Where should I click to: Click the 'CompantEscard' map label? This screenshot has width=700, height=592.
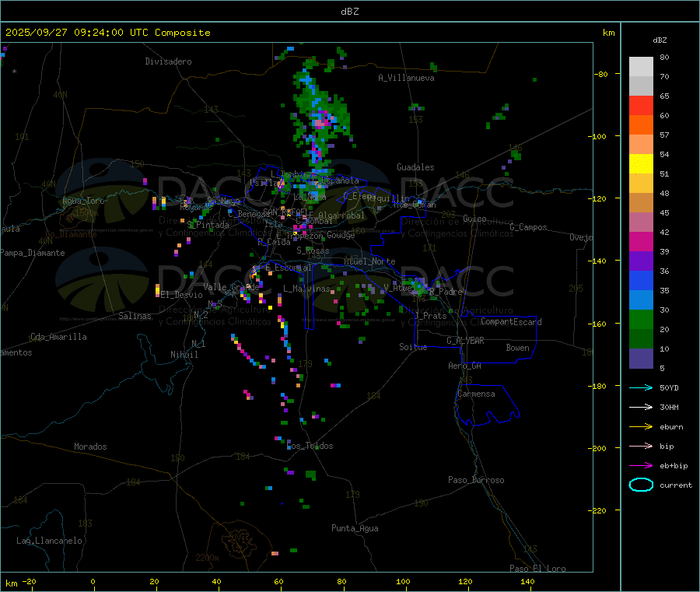(x=511, y=322)
